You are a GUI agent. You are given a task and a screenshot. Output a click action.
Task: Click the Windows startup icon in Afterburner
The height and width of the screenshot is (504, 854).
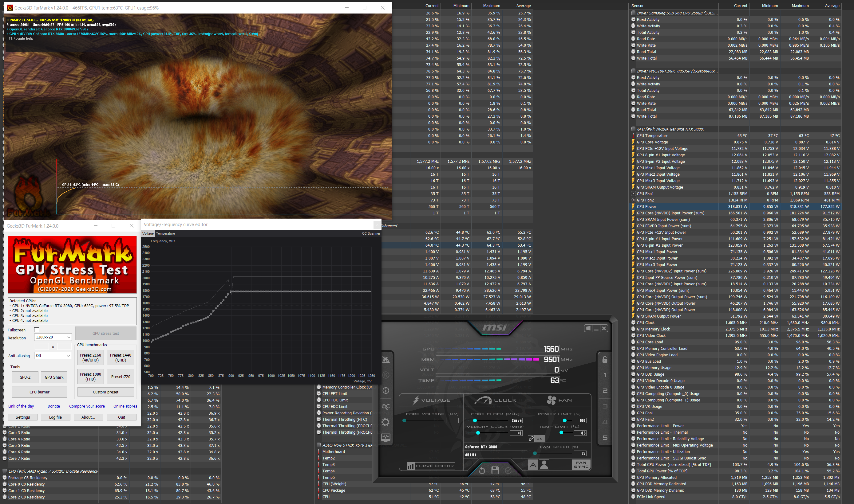tap(588, 328)
